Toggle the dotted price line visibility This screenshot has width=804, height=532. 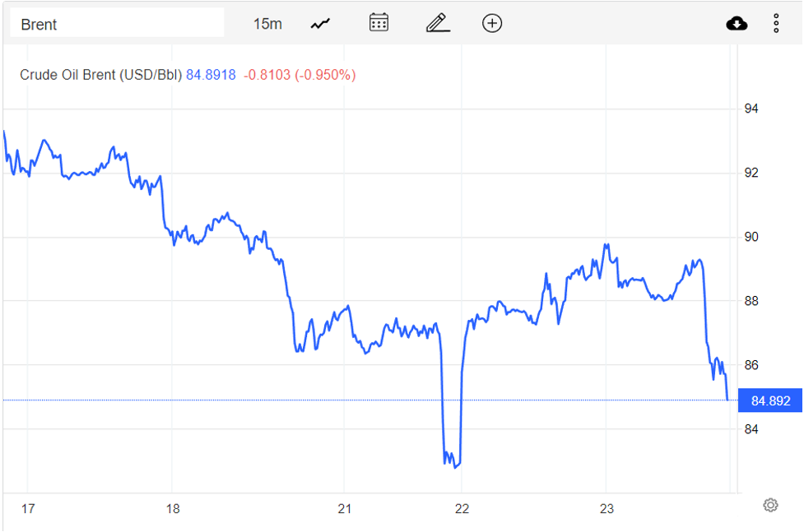tap(370, 400)
